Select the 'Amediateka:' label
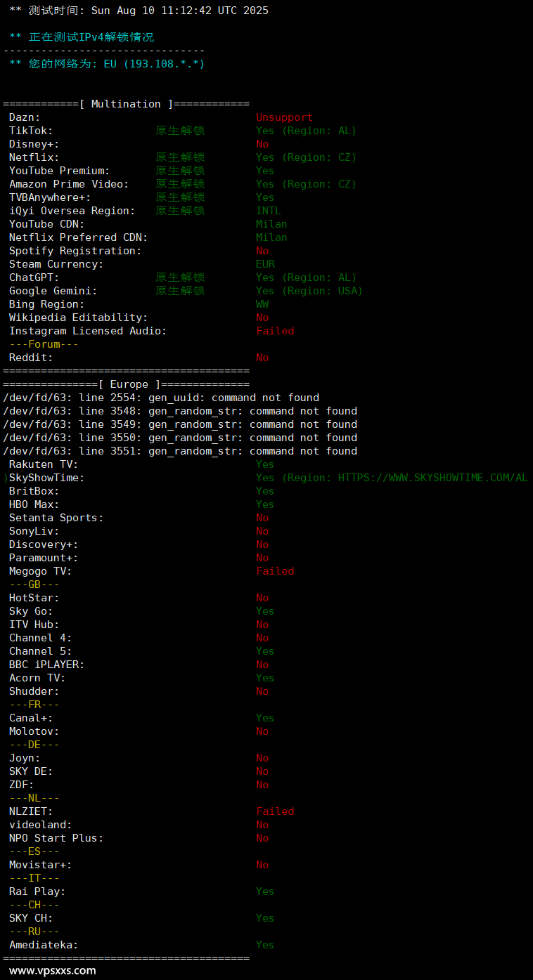Viewport: 533px width, 980px height. pyautogui.click(x=44, y=945)
